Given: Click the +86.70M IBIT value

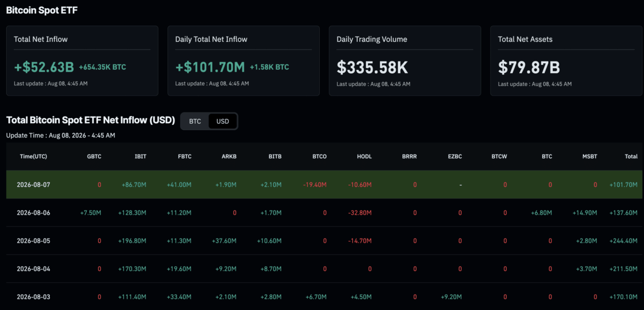Looking at the screenshot, I should [x=134, y=185].
